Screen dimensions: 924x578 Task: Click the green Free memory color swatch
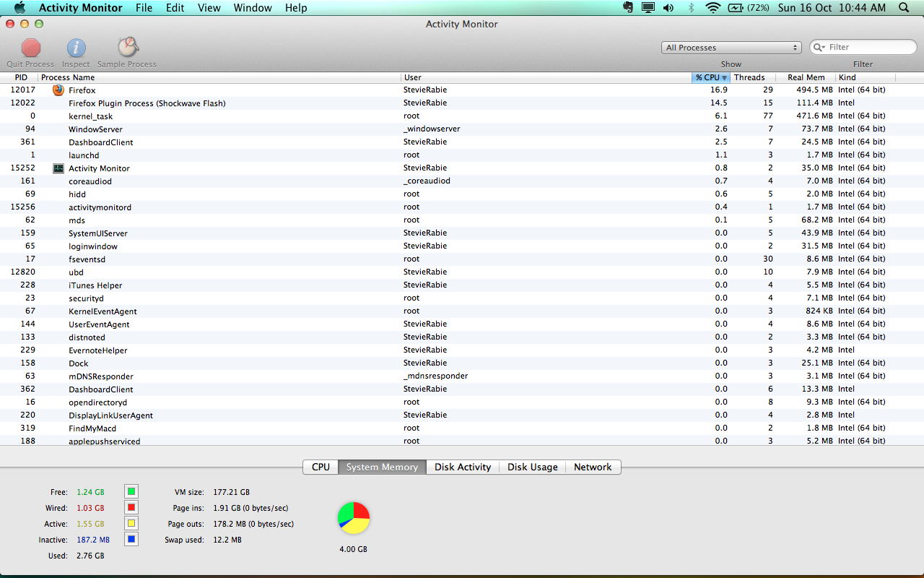(131, 492)
